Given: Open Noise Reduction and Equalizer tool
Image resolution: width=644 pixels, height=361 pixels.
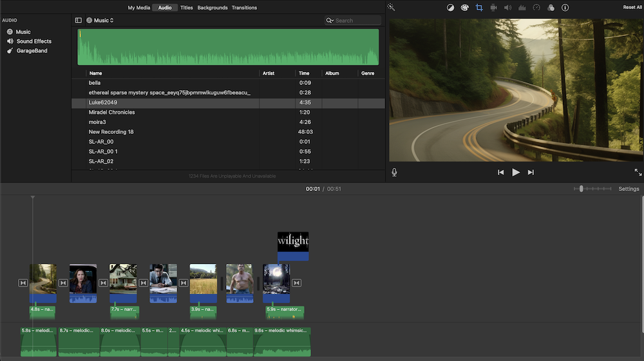Looking at the screenshot, I should 522,7.
